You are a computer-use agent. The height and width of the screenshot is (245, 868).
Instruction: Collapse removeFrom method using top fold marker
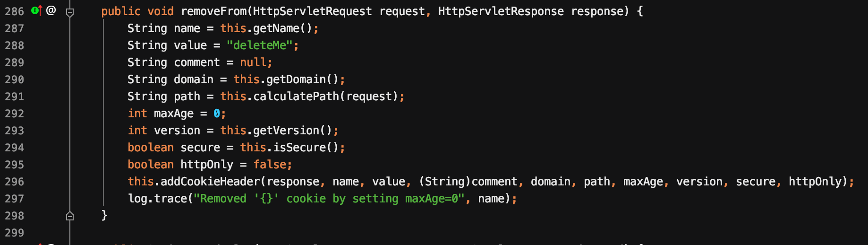coord(70,12)
